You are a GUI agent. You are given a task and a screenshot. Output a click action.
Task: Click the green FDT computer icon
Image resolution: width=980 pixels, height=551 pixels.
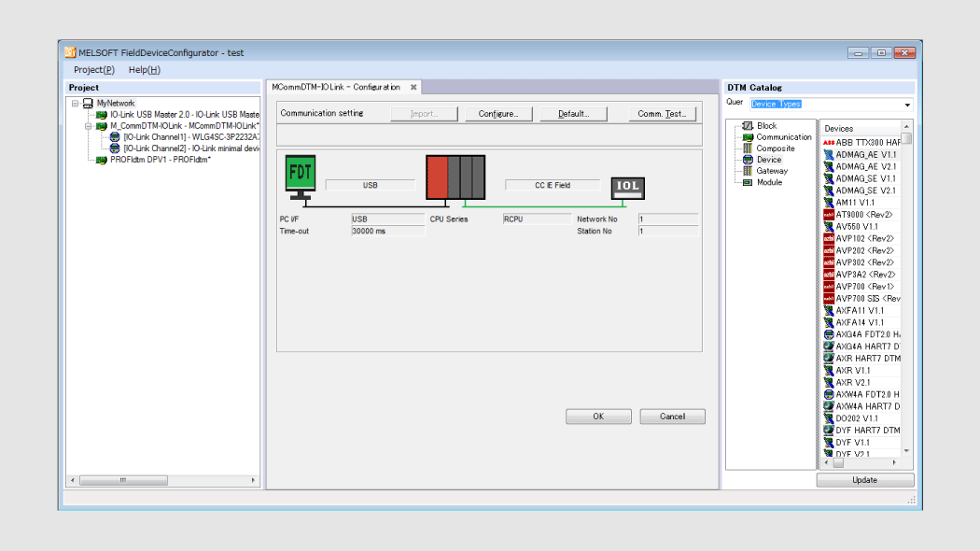point(301,174)
